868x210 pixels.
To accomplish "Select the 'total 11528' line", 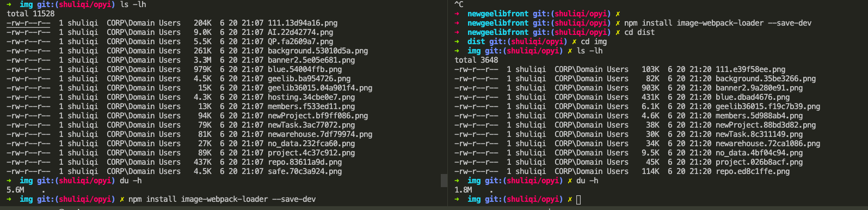I will tap(30, 14).
